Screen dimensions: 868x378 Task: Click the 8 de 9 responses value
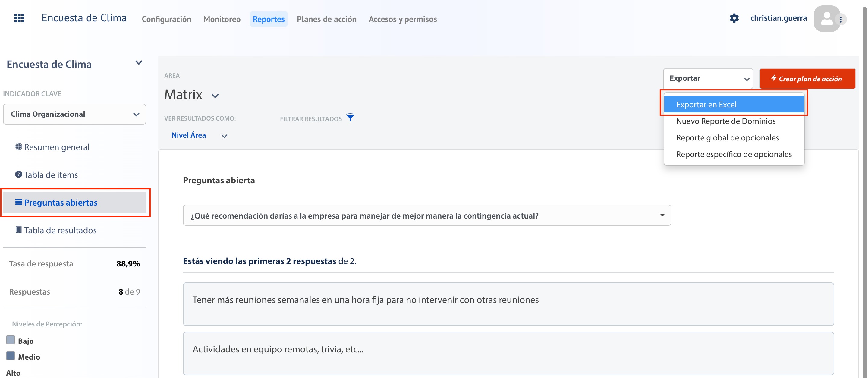tap(129, 292)
